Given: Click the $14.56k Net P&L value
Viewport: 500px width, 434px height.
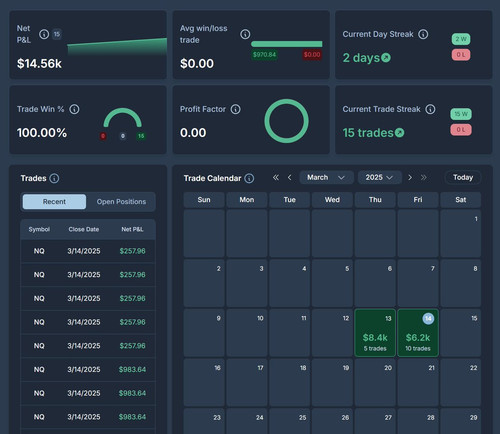Looking at the screenshot, I should pyautogui.click(x=39, y=64).
